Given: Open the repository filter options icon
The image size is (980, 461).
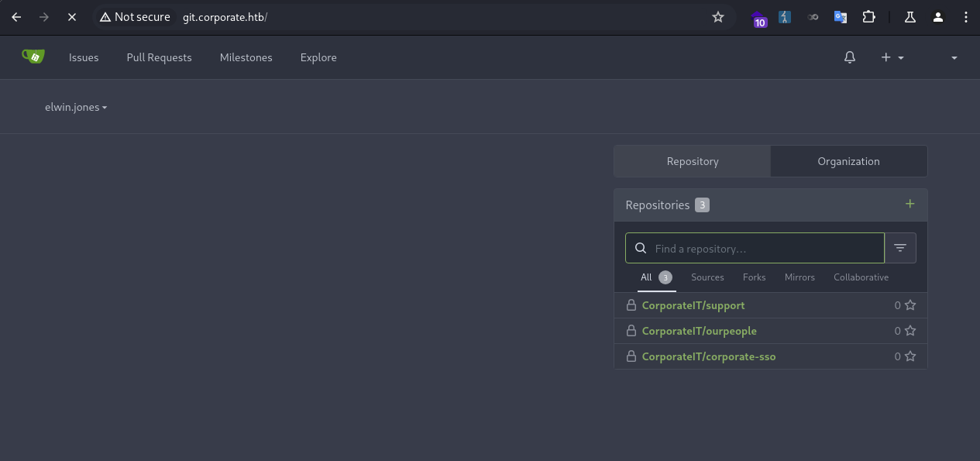Looking at the screenshot, I should (900, 248).
